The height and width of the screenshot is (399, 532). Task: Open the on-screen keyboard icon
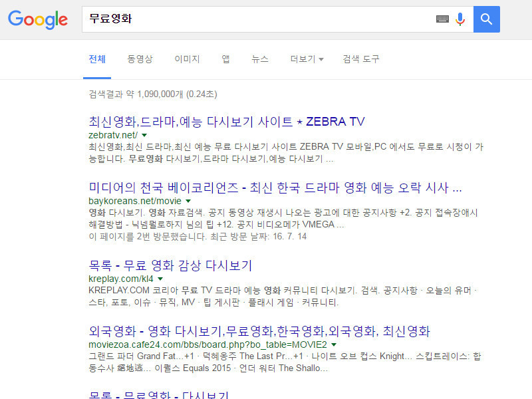click(442, 19)
